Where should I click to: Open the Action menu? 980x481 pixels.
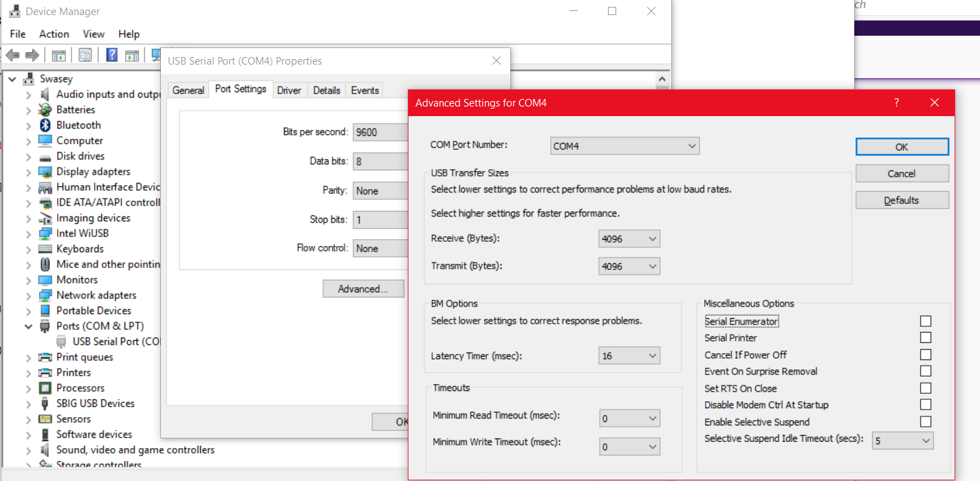click(54, 34)
